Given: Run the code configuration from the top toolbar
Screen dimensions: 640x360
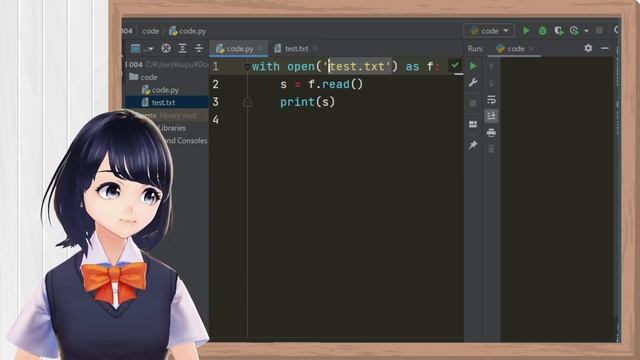Looking at the screenshot, I should click(x=526, y=31).
